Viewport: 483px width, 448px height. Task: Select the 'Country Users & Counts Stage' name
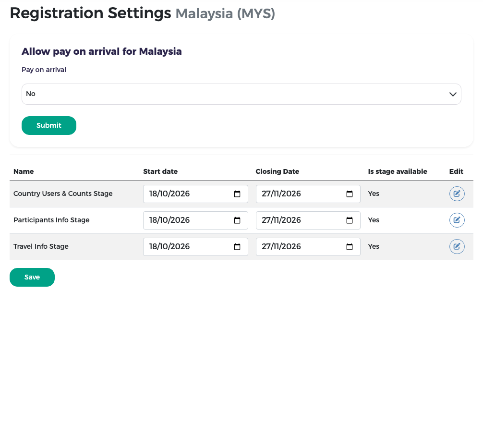tap(63, 194)
